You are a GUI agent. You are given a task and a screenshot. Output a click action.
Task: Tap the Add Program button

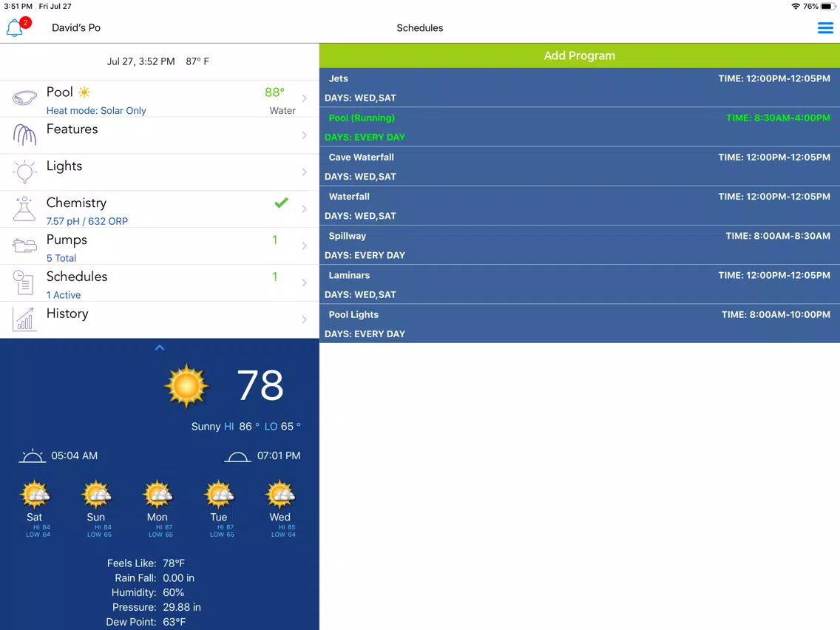[x=580, y=55]
